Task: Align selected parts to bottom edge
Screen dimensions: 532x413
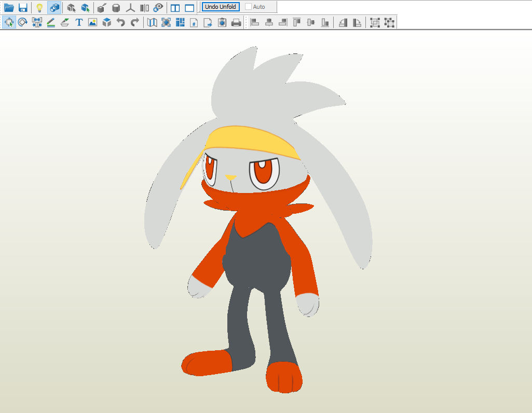Action: 325,22
